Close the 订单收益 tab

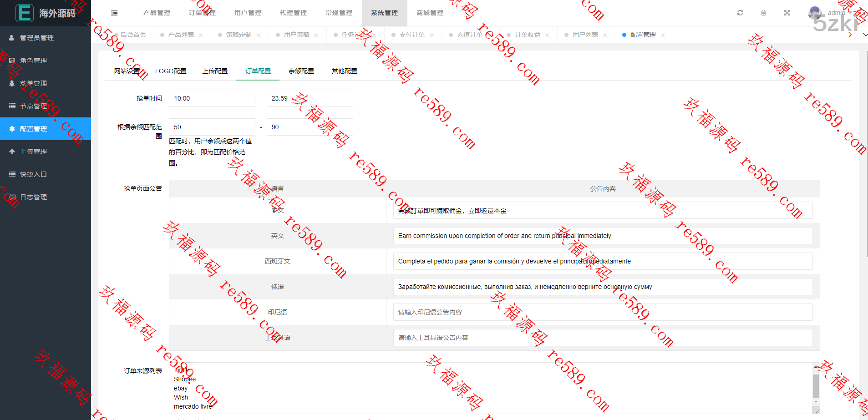click(x=547, y=35)
